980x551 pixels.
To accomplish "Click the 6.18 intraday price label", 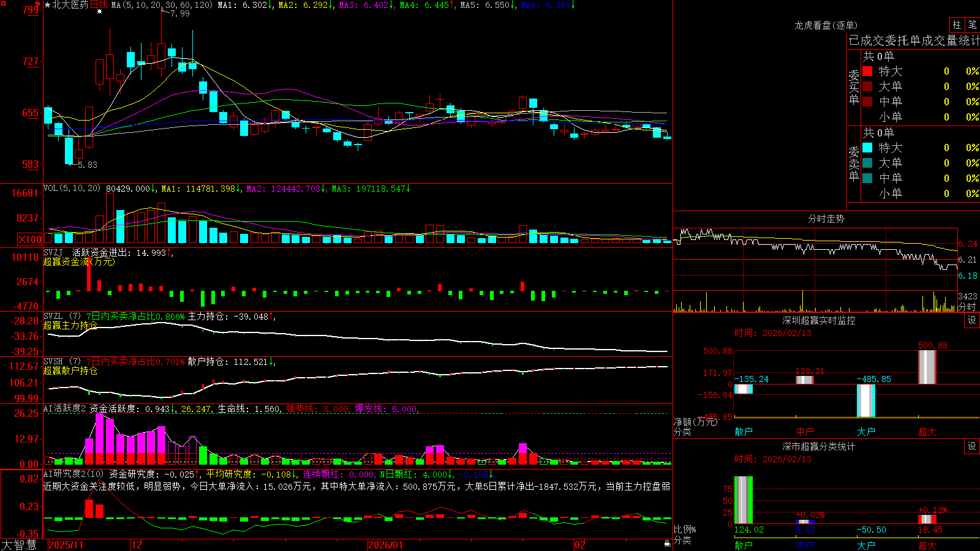I will pos(968,275).
